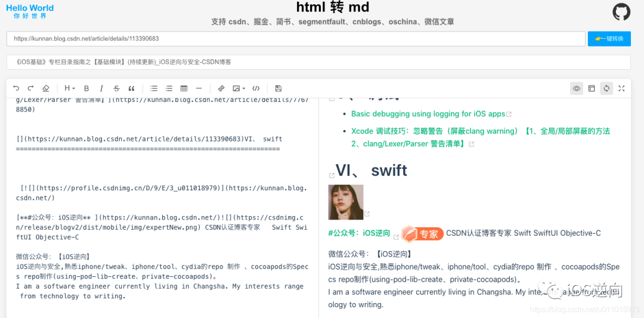Insert a table
Image resolution: width=644 pixels, height=318 pixels.
point(184,88)
